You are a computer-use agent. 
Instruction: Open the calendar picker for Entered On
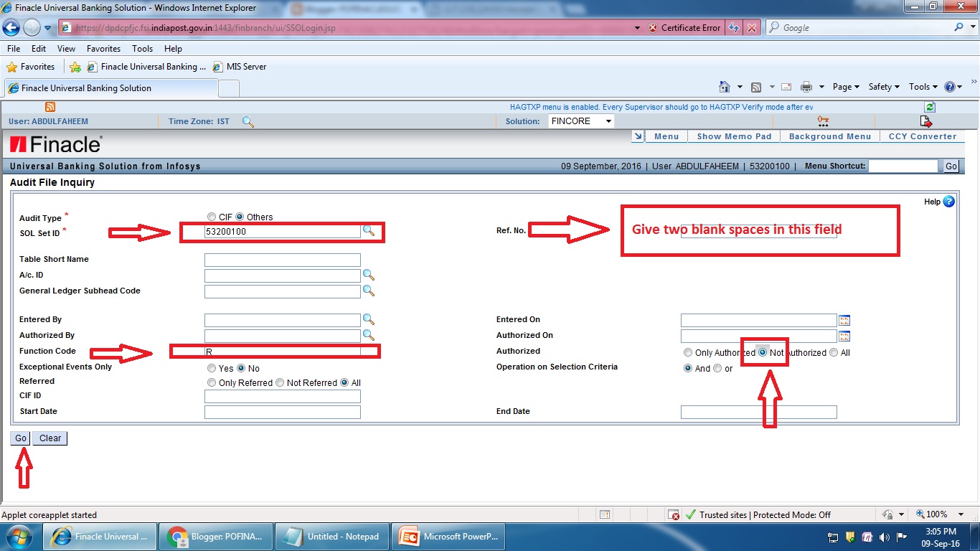tap(844, 319)
